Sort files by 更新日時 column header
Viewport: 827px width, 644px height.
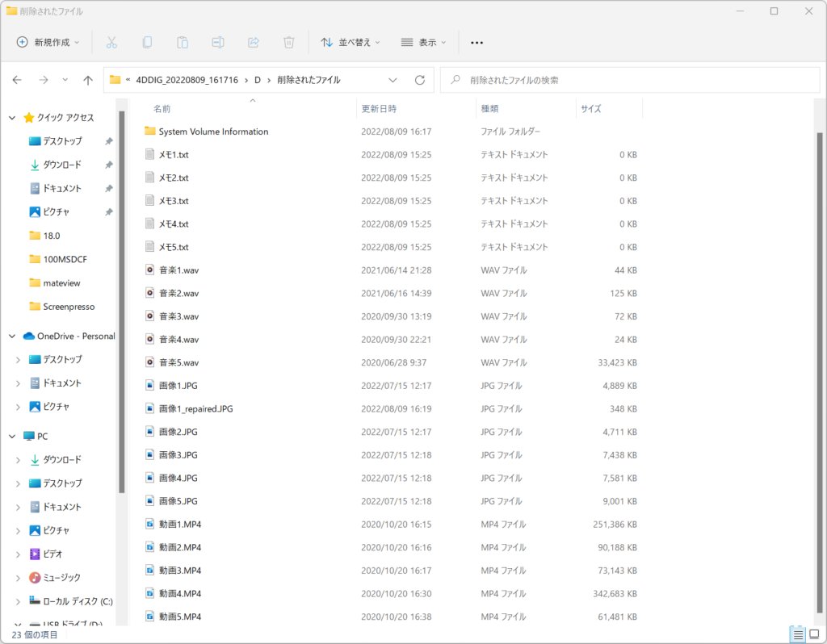point(379,108)
